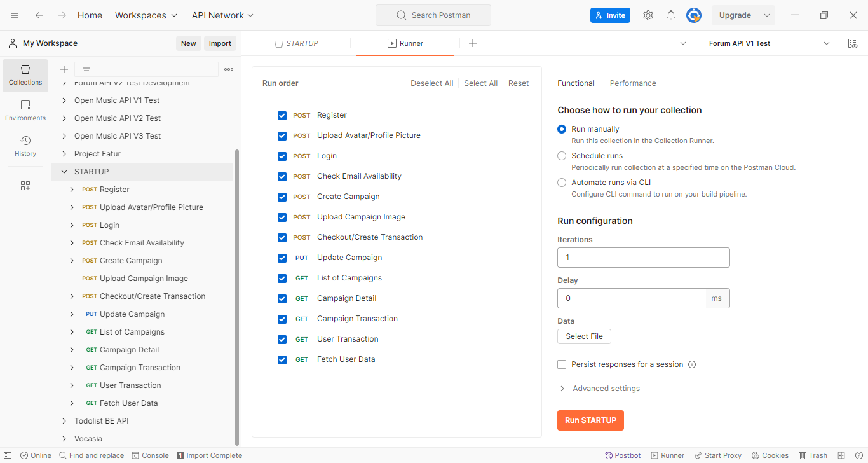868x463 pixels.
Task: Open Environments in the sidebar
Action: pos(25,111)
